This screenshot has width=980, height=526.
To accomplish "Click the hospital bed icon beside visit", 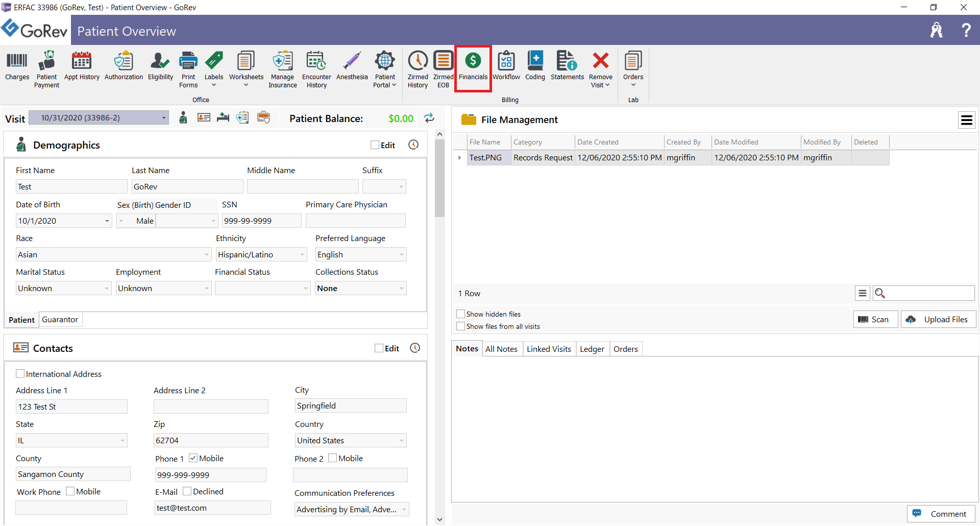I will click(x=223, y=117).
